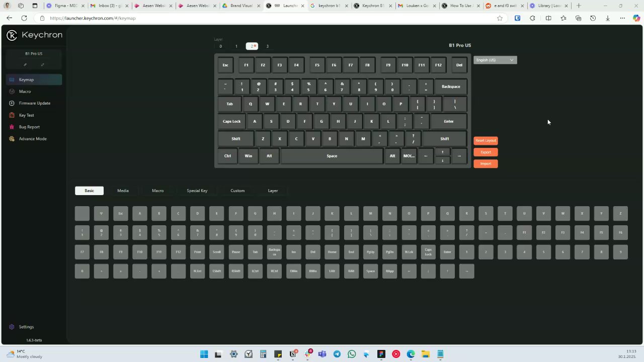644x362 pixels.
Task: Select the Tab key on keyboard layout
Action: pyautogui.click(x=229, y=104)
